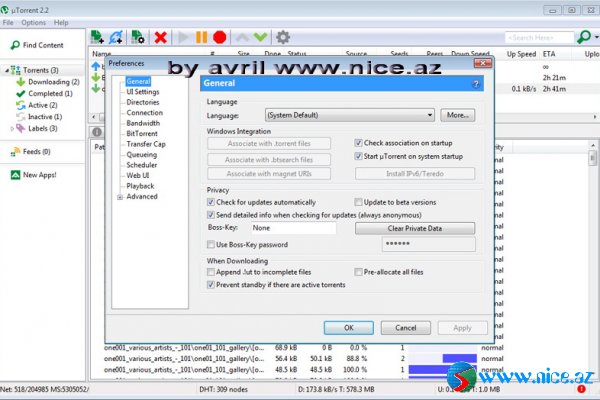Click the Boss-Key password field
Screen dimensions: 600x400
pyautogui.click(x=429, y=244)
